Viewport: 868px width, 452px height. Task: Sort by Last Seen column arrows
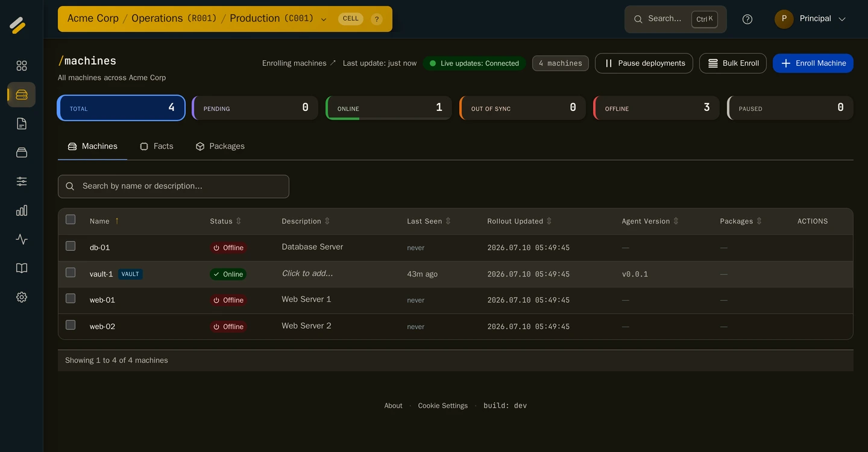pos(448,221)
